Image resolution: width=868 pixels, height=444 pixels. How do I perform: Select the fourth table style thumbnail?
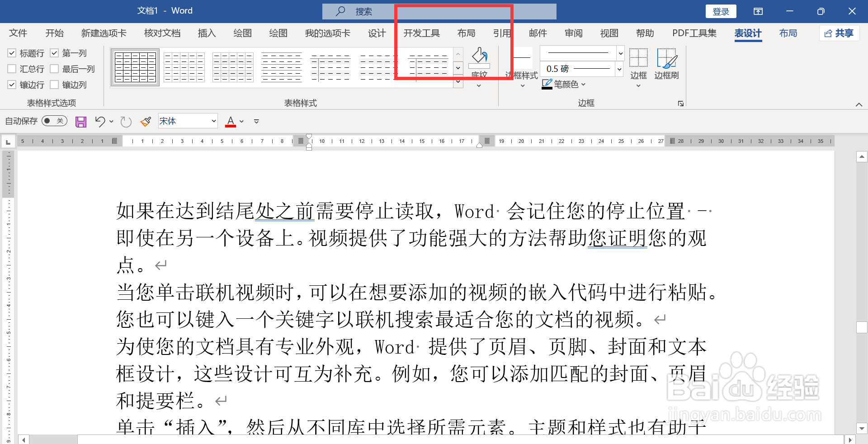tap(282, 67)
